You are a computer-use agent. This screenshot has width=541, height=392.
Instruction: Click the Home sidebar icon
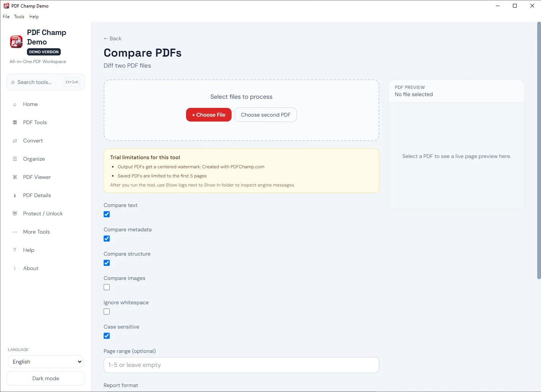[x=15, y=104]
